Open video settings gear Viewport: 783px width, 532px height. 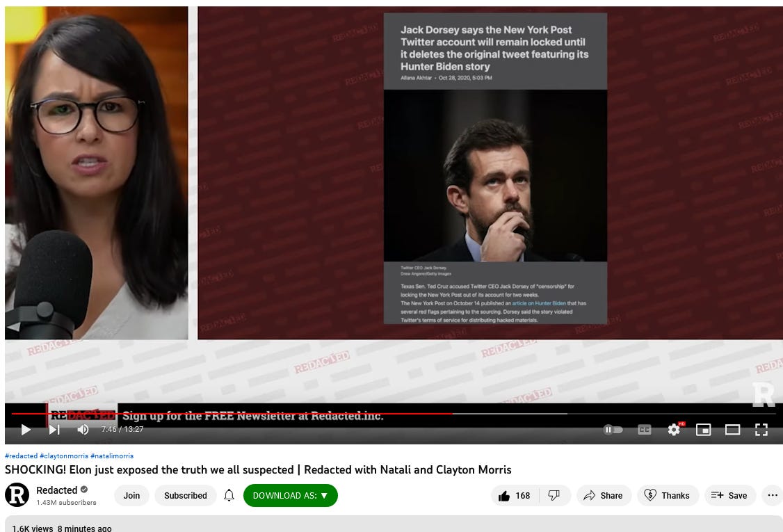coord(674,430)
